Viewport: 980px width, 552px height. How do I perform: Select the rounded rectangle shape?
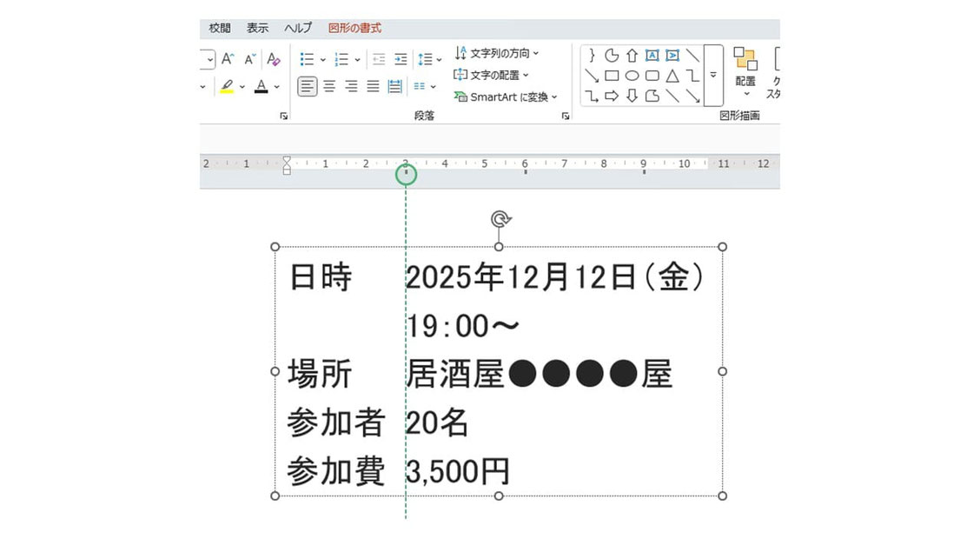[x=652, y=76]
